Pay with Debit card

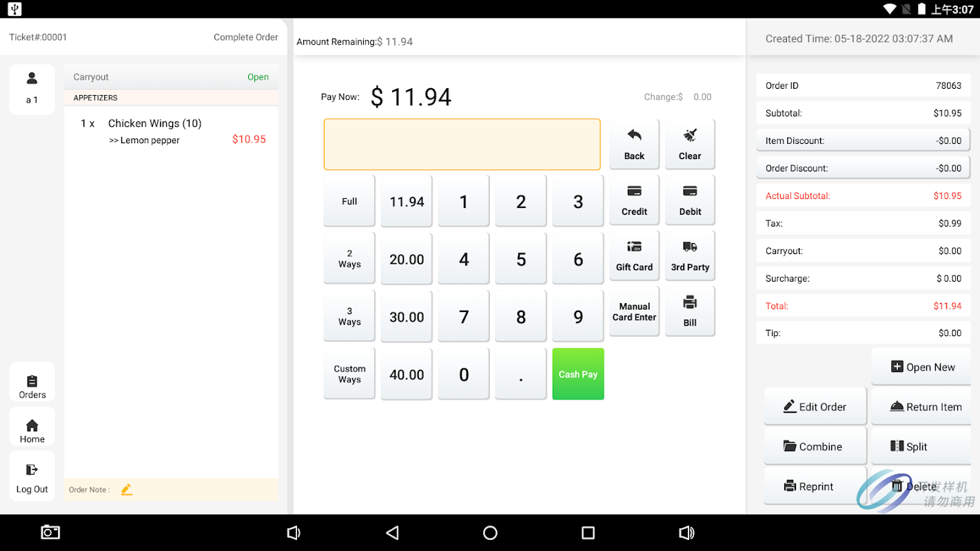690,199
